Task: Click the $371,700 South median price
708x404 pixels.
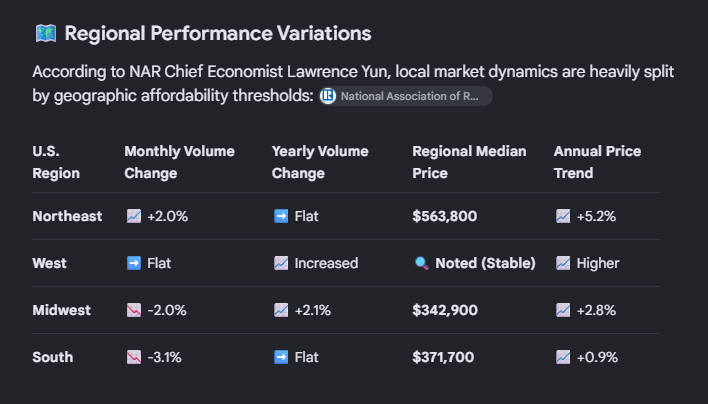Action: [x=443, y=357]
